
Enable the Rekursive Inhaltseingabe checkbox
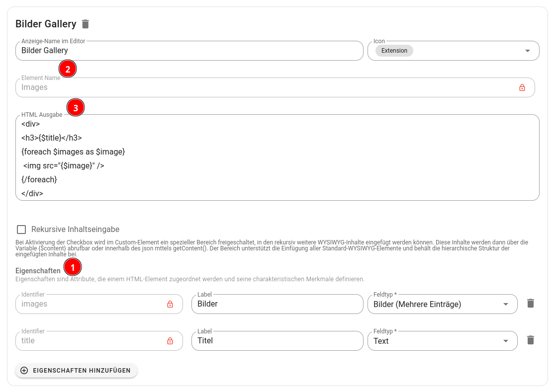click(x=21, y=230)
